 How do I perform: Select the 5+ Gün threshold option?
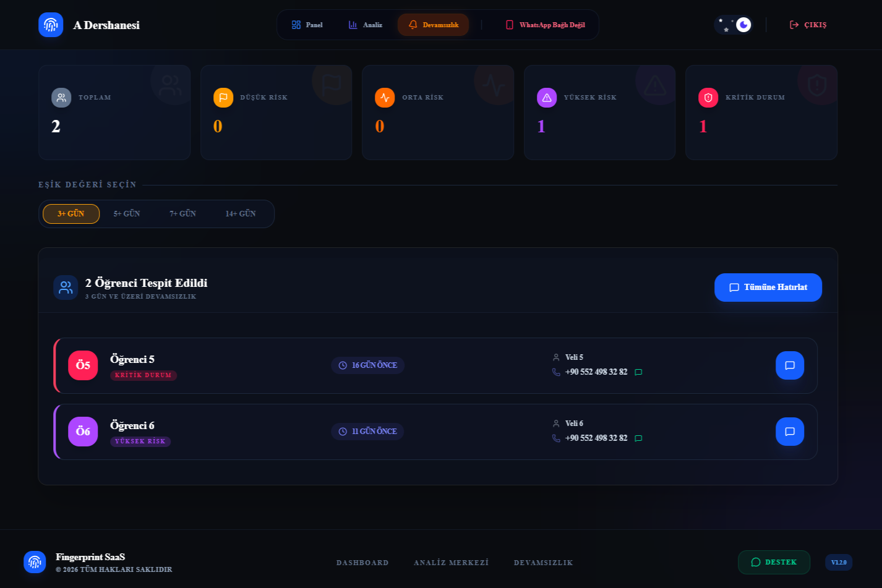point(127,214)
